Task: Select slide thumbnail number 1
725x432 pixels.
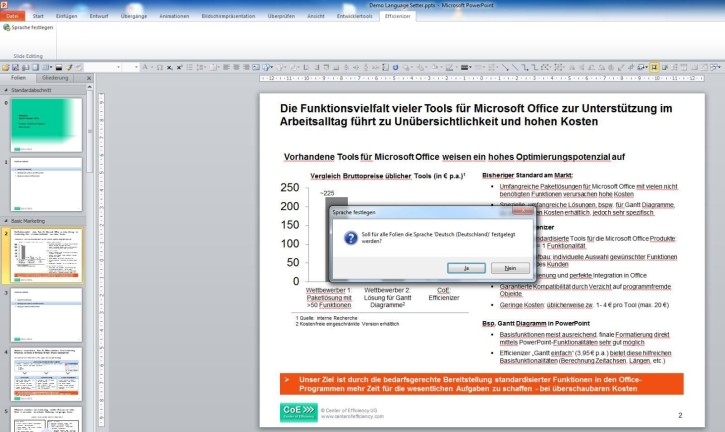Action: coord(46,184)
